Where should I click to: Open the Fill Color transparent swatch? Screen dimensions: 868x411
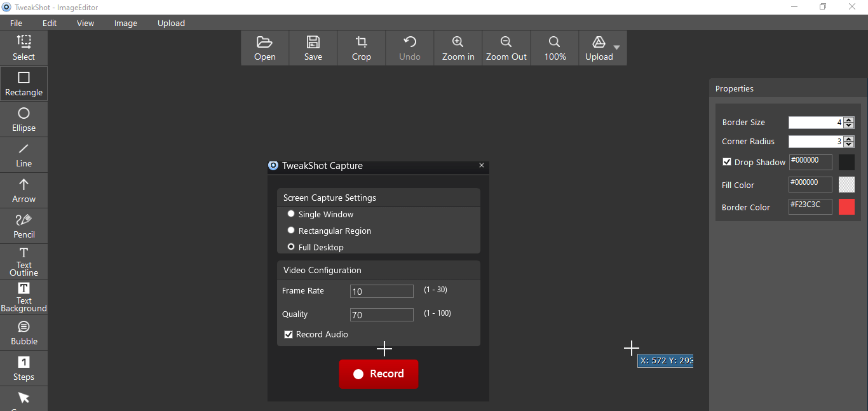click(846, 184)
